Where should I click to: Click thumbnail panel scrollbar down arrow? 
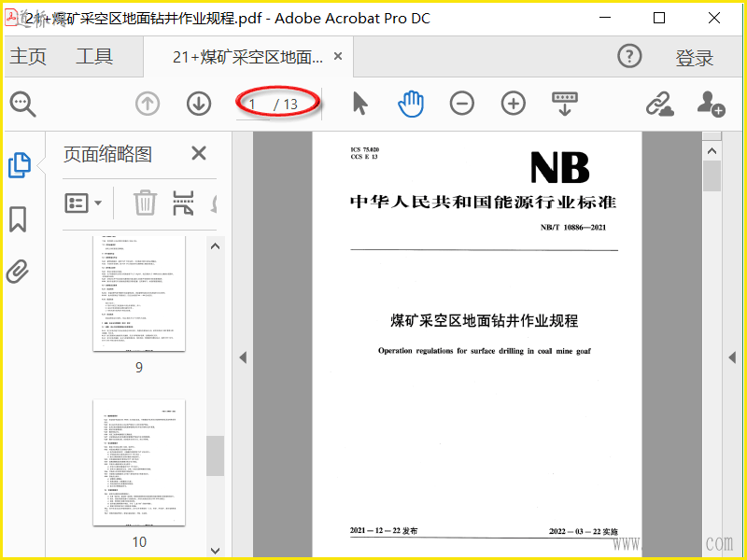coord(216,551)
